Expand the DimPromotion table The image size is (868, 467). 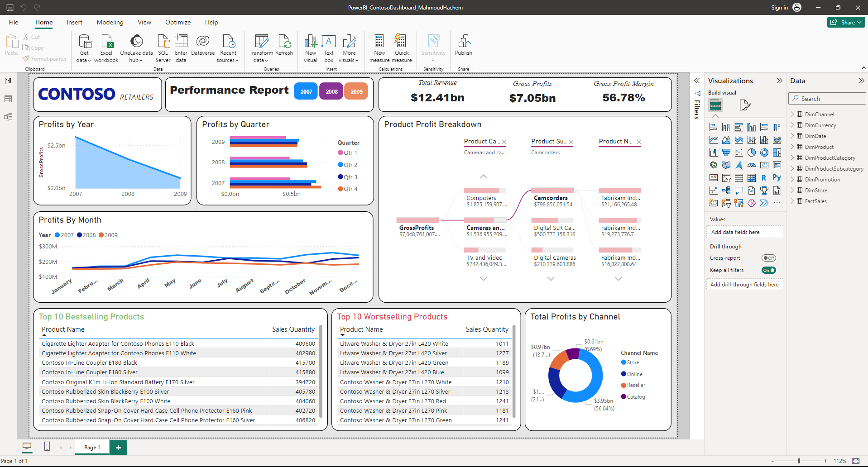coord(793,179)
